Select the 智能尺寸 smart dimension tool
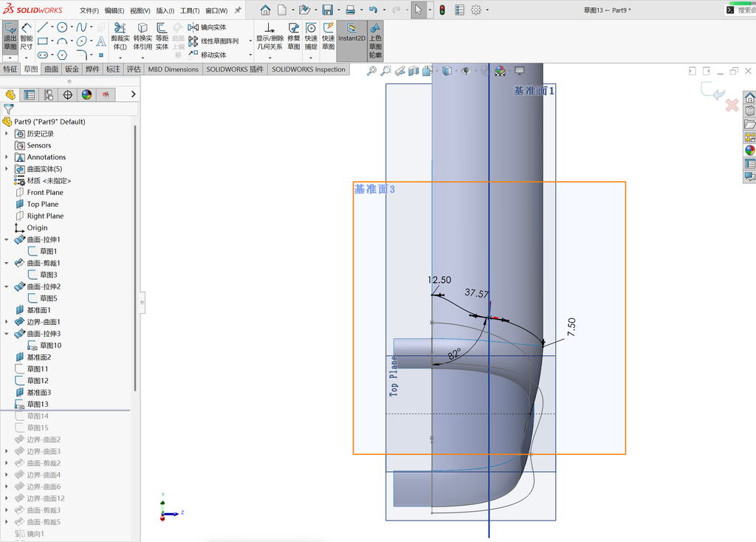Image resolution: width=756 pixels, height=542 pixels. [27, 38]
